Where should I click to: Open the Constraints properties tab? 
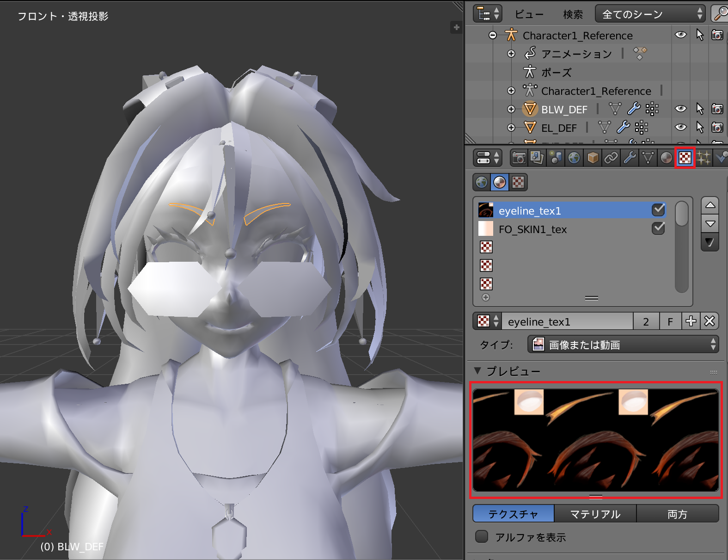tap(611, 158)
